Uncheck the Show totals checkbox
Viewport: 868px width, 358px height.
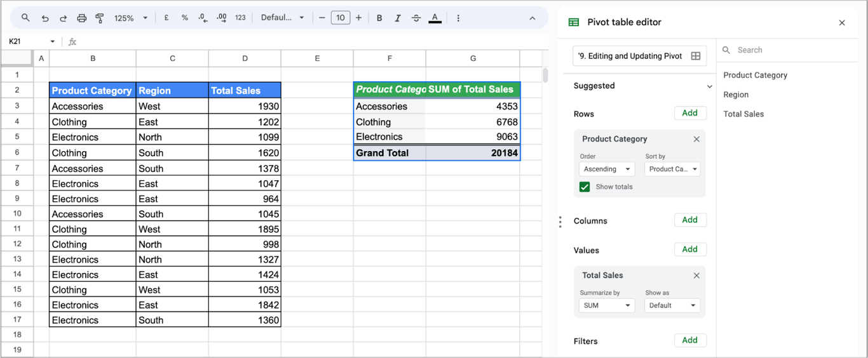[x=585, y=187]
